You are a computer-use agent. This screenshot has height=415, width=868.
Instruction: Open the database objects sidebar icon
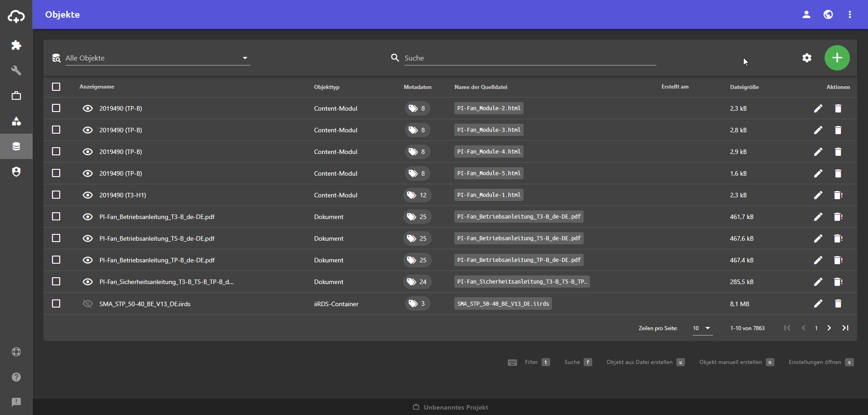pyautogui.click(x=16, y=146)
